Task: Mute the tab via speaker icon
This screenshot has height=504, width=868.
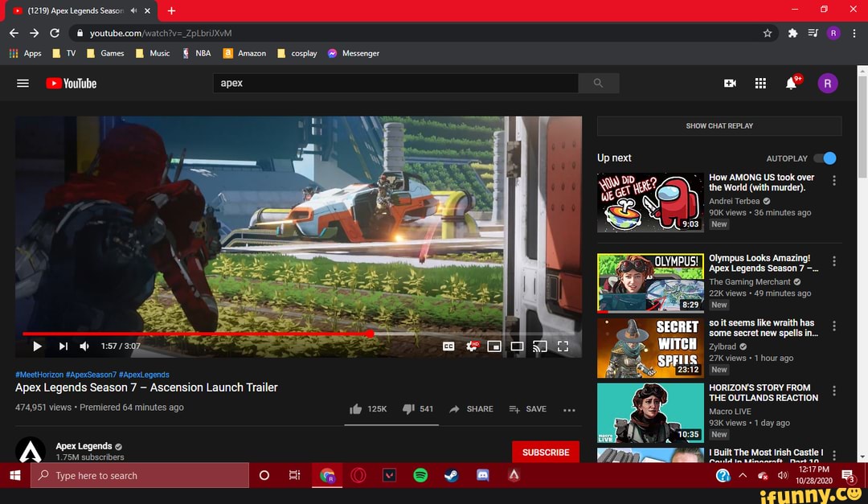Action: pos(133,10)
